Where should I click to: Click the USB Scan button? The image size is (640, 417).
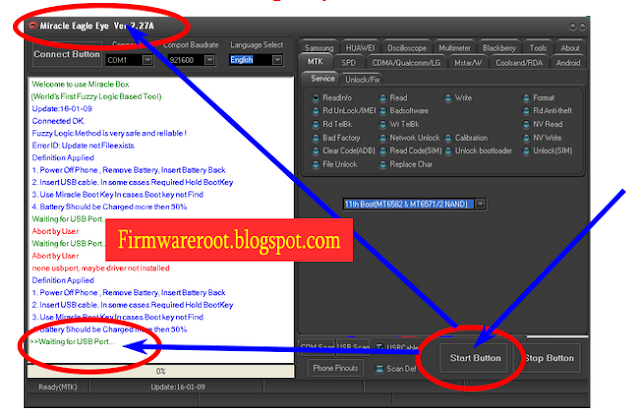pos(353,347)
